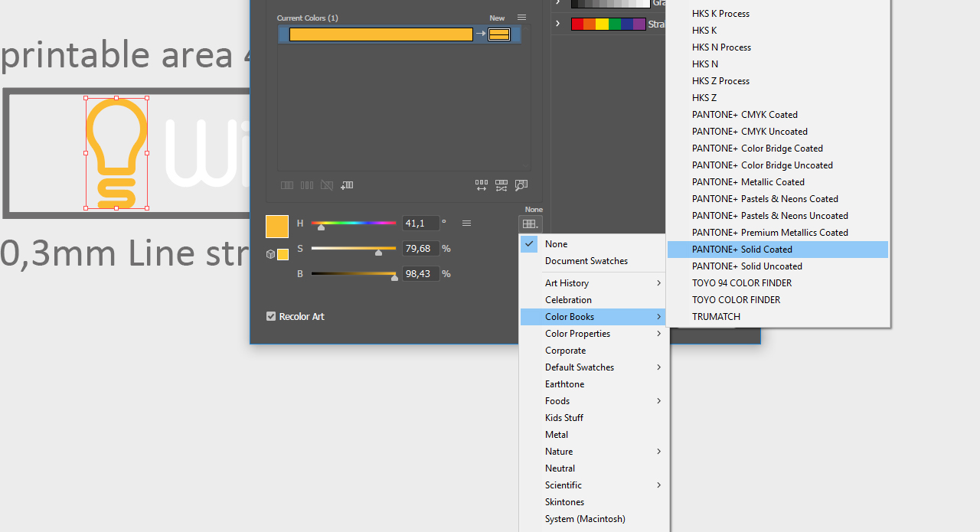Click randomly change saturation and brightness icon
The image size is (980, 532).
click(x=501, y=185)
